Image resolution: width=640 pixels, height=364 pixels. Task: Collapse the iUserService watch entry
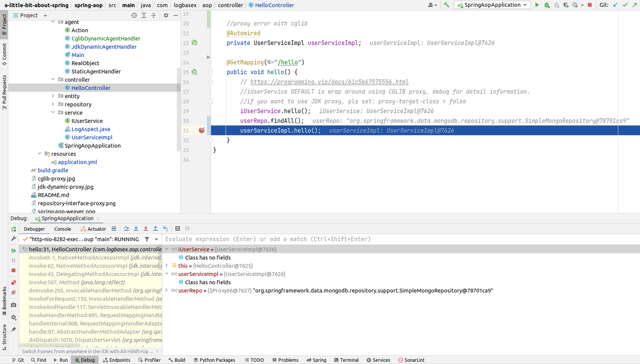click(x=167, y=249)
